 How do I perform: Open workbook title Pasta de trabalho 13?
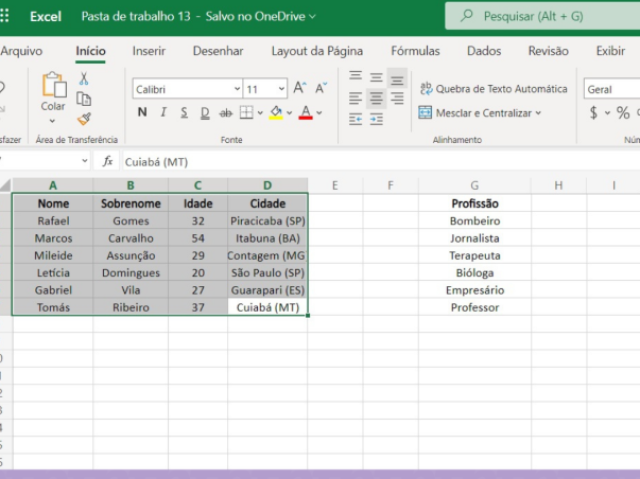coord(136,16)
